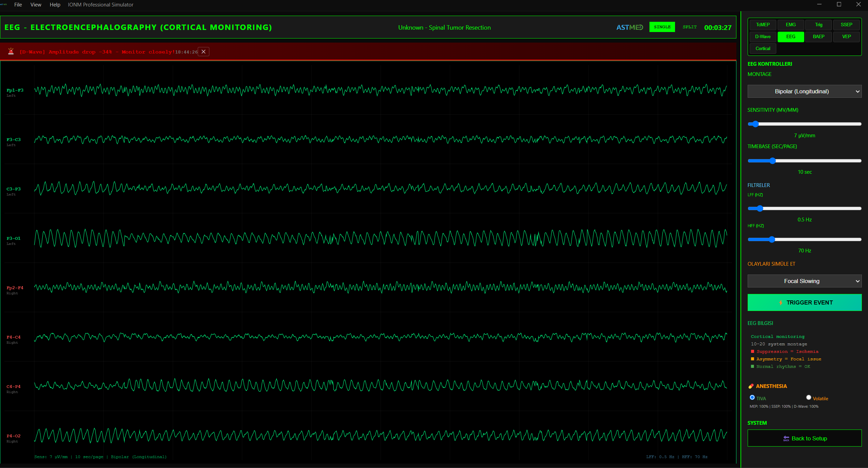Image resolution: width=868 pixels, height=468 pixels.
Task: Adjust the sensitivity slider
Action: click(755, 124)
